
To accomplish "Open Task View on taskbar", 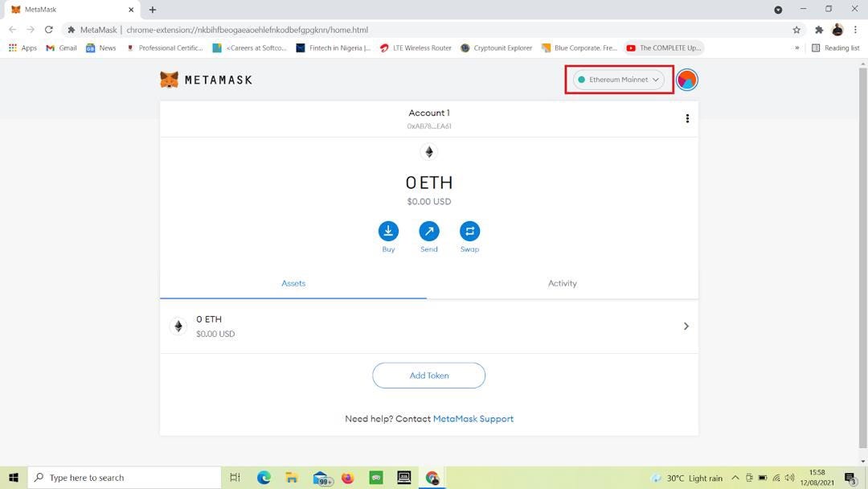I will (x=235, y=478).
